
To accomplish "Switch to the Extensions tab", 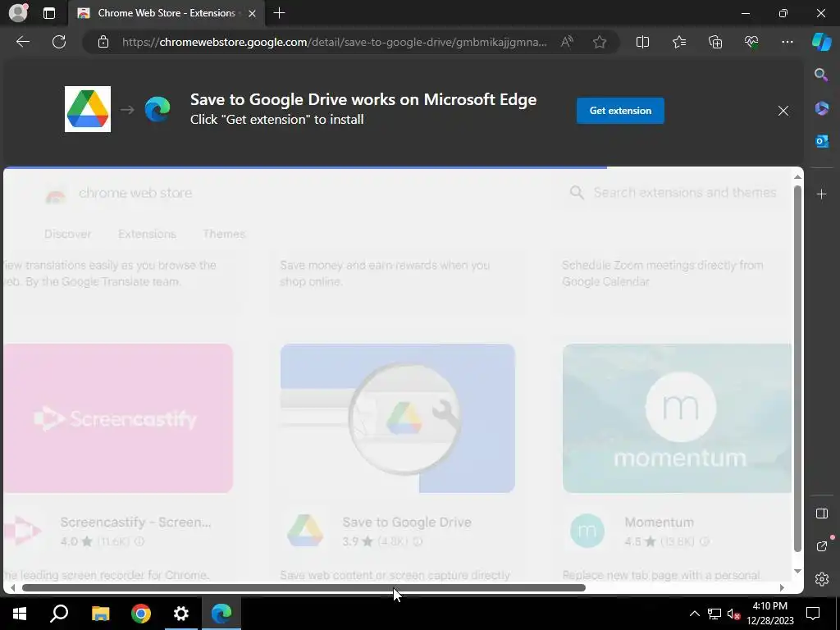I will click(147, 234).
